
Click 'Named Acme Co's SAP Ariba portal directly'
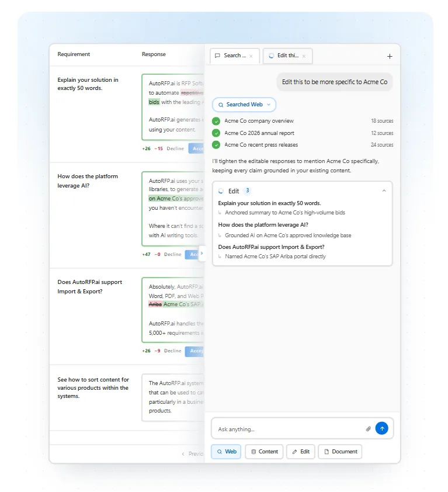click(275, 257)
